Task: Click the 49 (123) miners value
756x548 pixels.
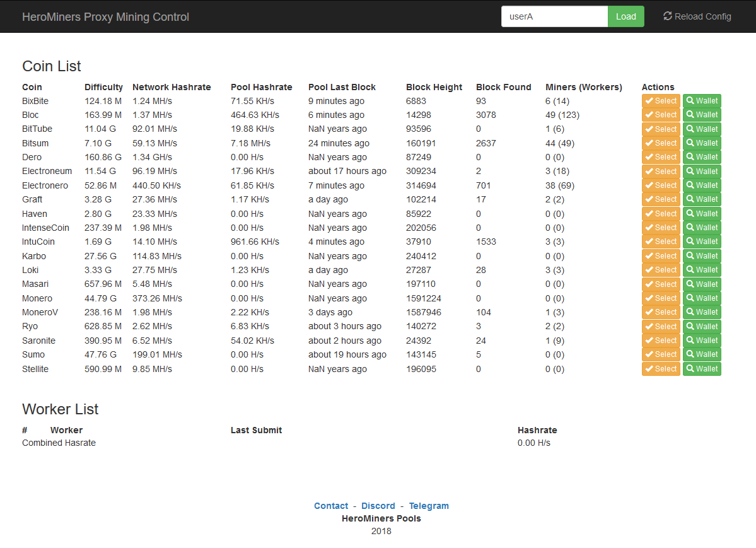Action: click(562, 115)
